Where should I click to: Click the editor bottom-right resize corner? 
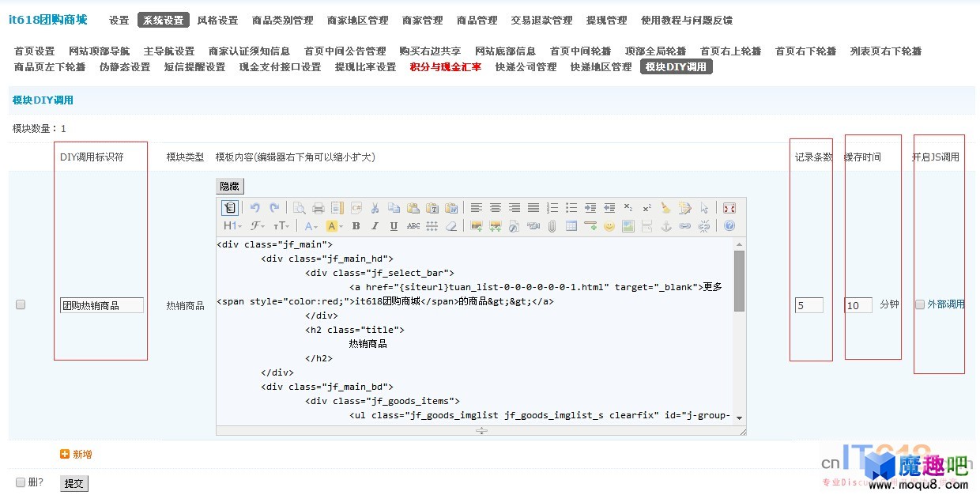[742, 431]
